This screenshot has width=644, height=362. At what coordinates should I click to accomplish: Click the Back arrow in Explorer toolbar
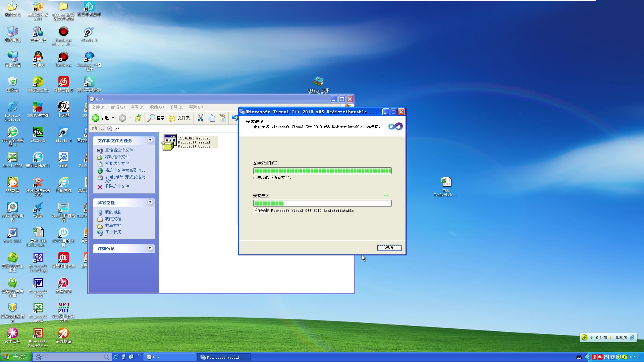(96, 118)
